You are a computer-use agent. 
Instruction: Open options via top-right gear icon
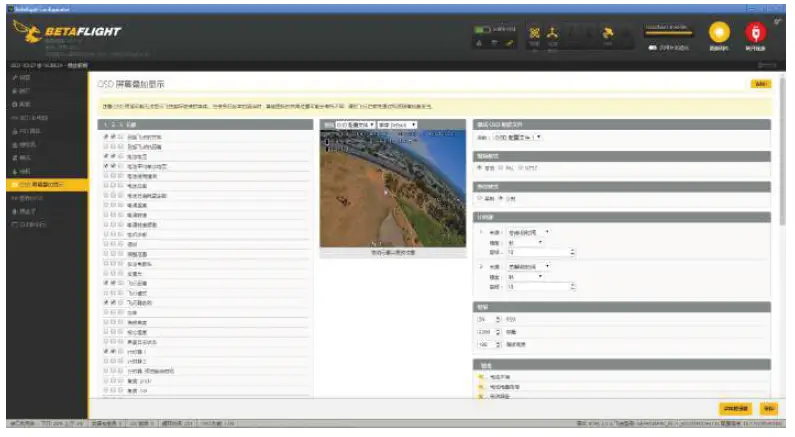click(778, 21)
